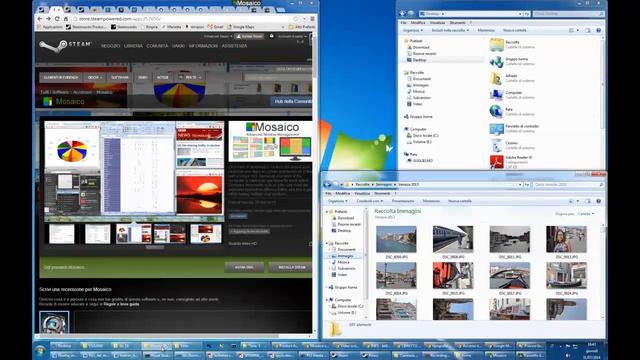
Task: Open the Chrome menu icon
Action: (x=312, y=19)
